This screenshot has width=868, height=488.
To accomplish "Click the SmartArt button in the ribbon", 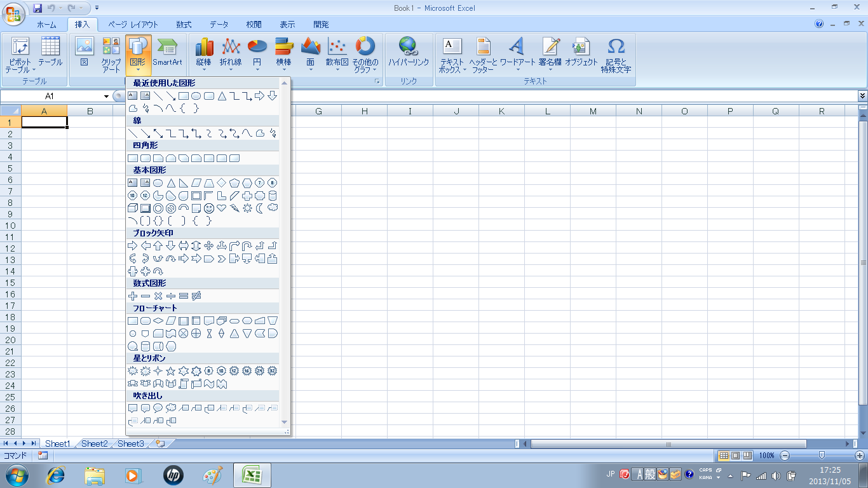I will [167, 52].
